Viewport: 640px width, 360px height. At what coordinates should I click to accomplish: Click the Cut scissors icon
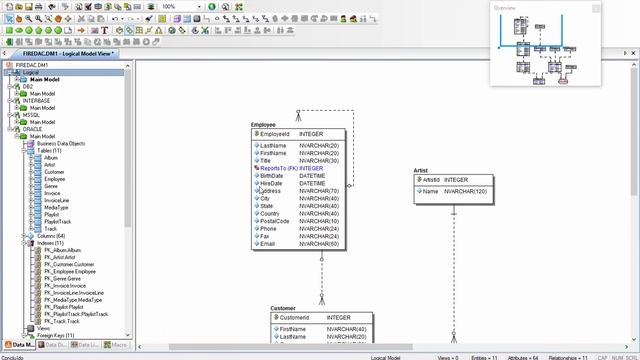coord(81,19)
